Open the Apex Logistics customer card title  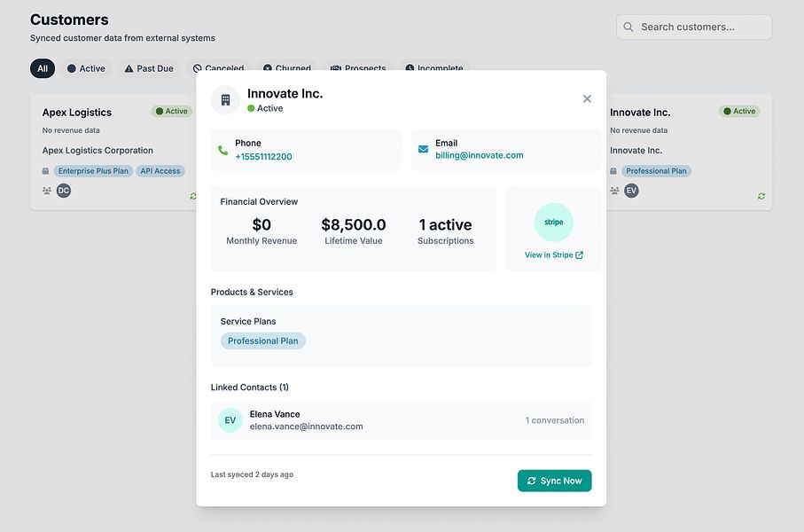click(77, 113)
